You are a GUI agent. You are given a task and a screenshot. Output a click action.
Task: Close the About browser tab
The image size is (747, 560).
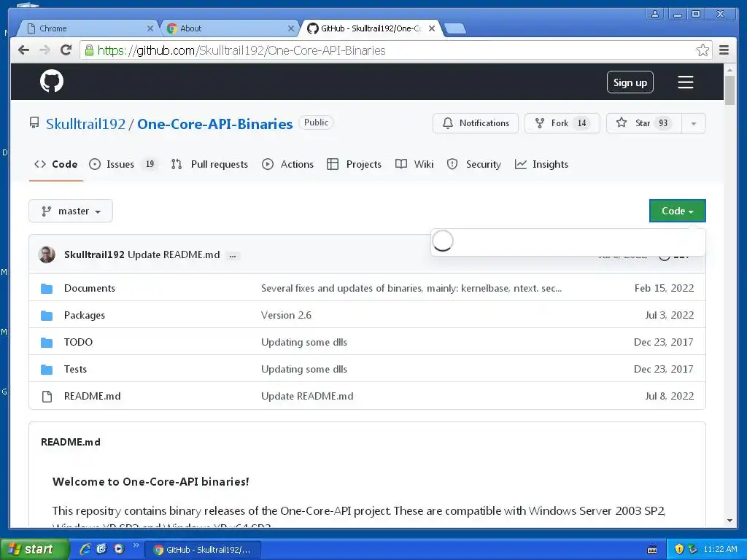pyautogui.click(x=291, y=28)
